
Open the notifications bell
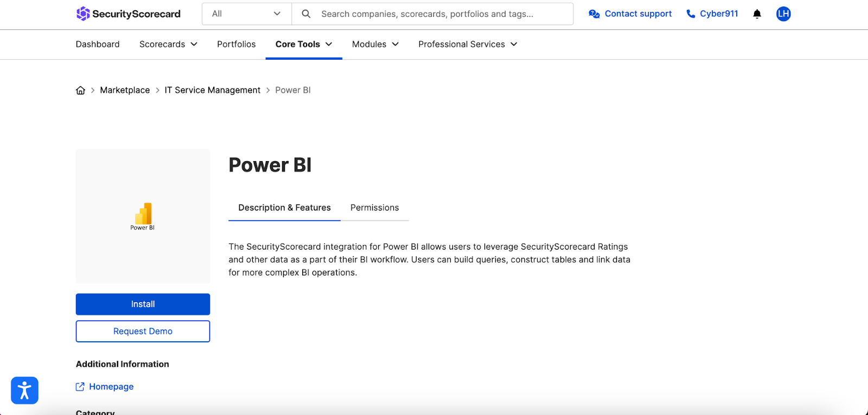[757, 14]
